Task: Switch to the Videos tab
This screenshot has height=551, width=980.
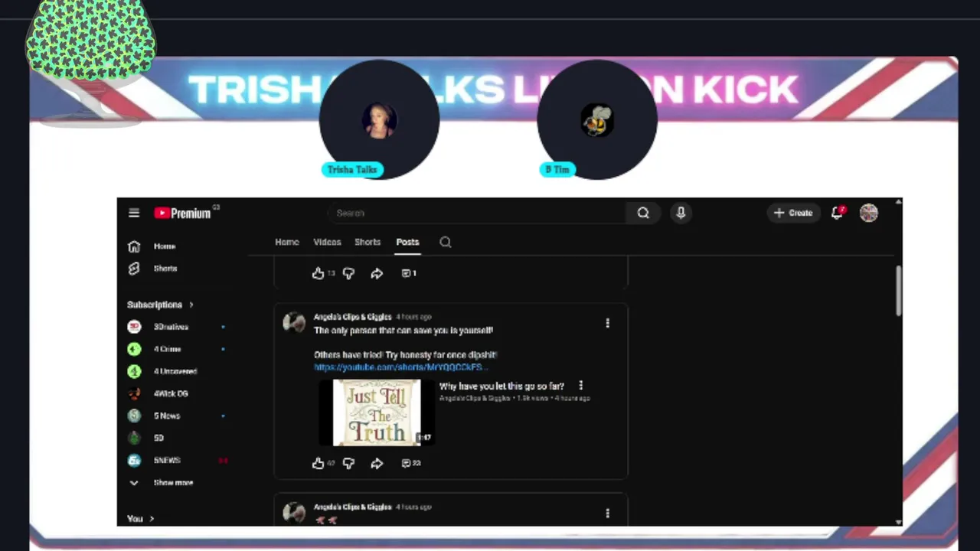Action: point(327,242)
